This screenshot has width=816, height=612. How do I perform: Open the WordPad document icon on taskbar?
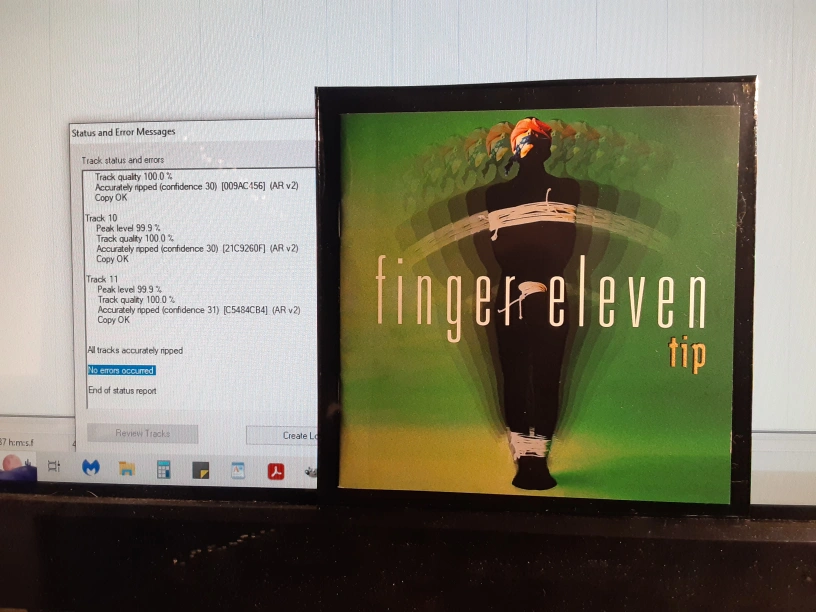(x=238, y=470)
